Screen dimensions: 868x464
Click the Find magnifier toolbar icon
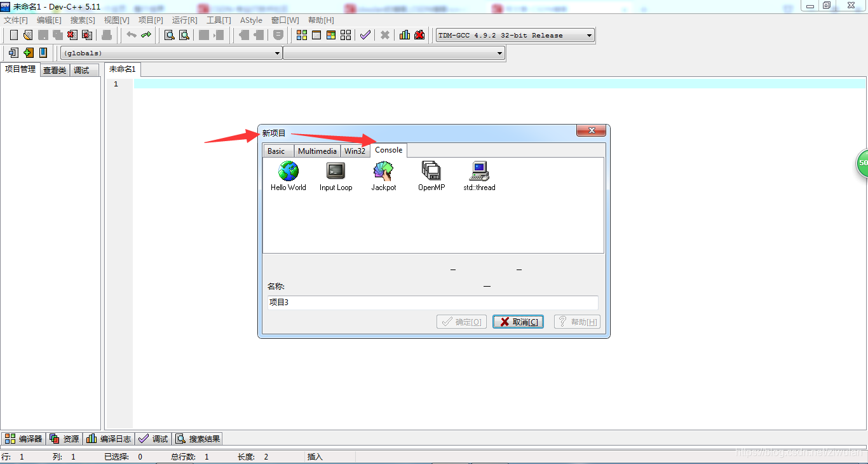170,35
